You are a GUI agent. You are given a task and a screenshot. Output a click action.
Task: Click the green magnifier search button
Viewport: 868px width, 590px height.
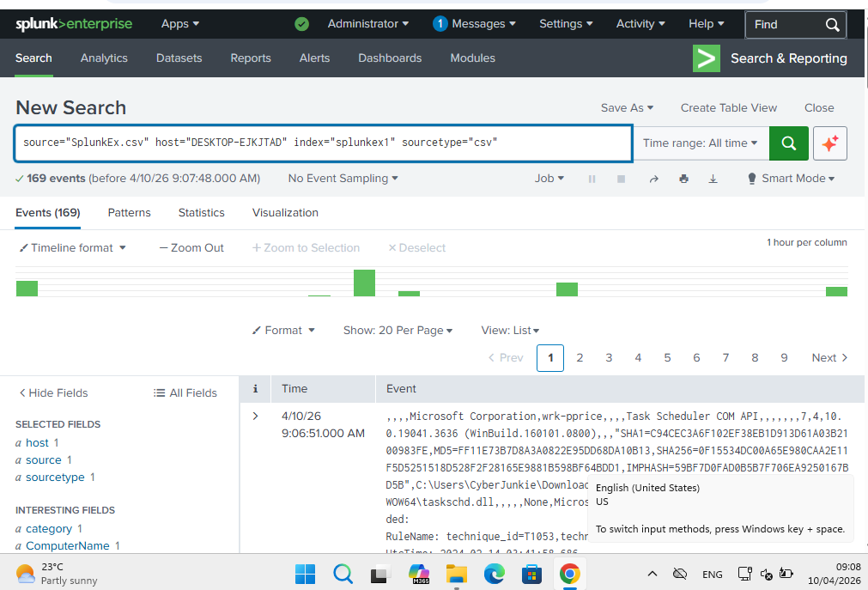pos(788,143)
